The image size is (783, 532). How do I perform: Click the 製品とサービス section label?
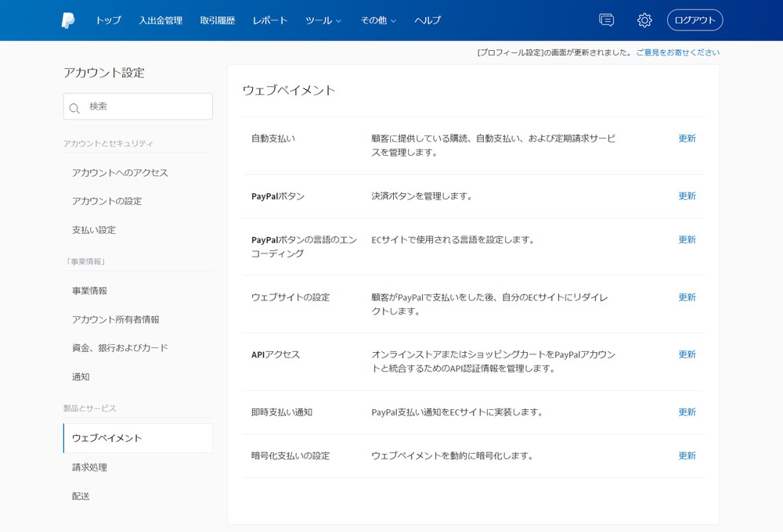pyautogui.click(x=89, y=408)
